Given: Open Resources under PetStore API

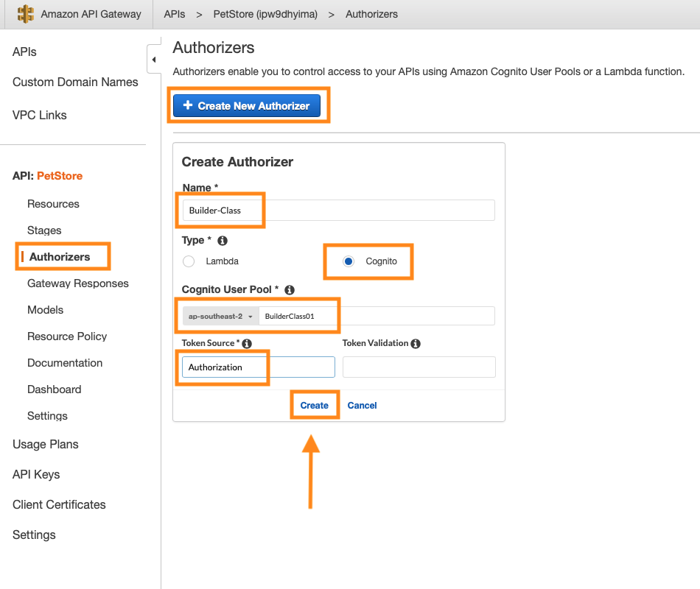Looking at the screenshot, I should 53,204.
